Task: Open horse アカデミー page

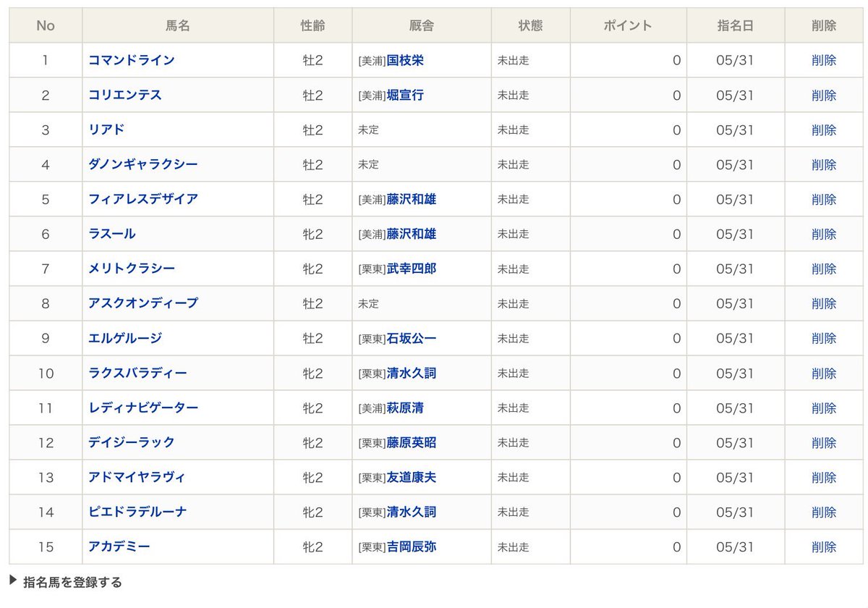Action: (119, 546)
